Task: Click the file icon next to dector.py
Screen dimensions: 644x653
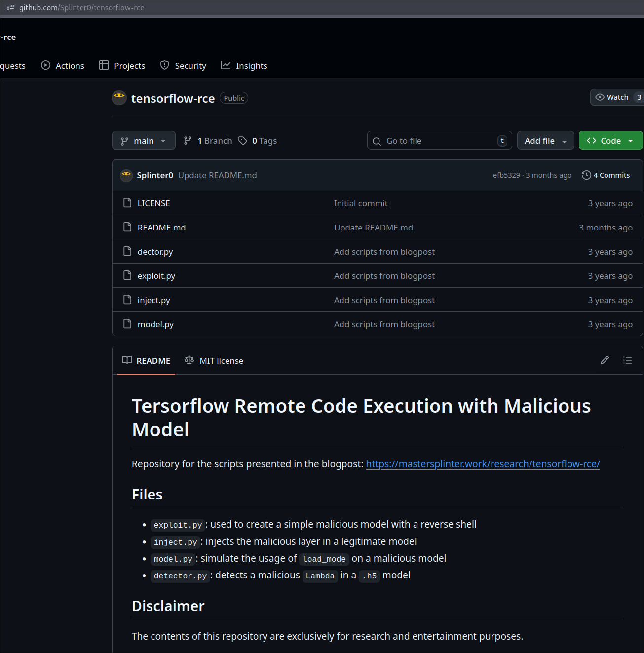Action: pos(127,251)
